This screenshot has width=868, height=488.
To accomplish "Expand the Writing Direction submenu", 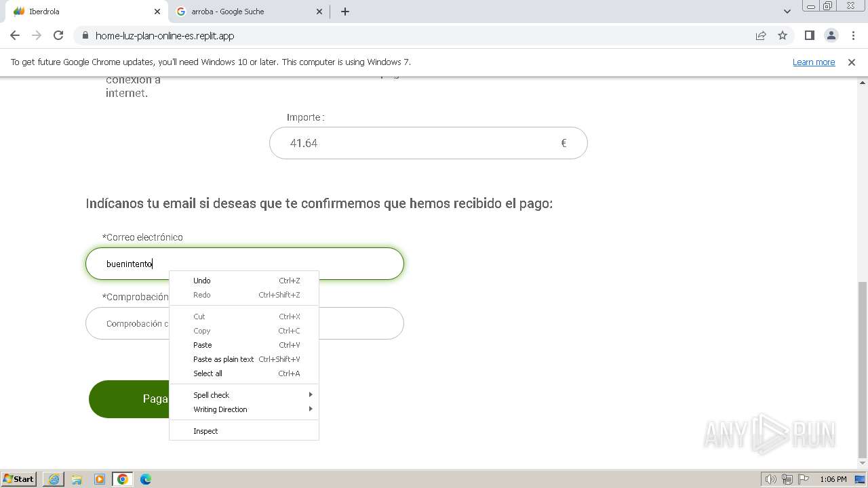I will click(244, 409).
